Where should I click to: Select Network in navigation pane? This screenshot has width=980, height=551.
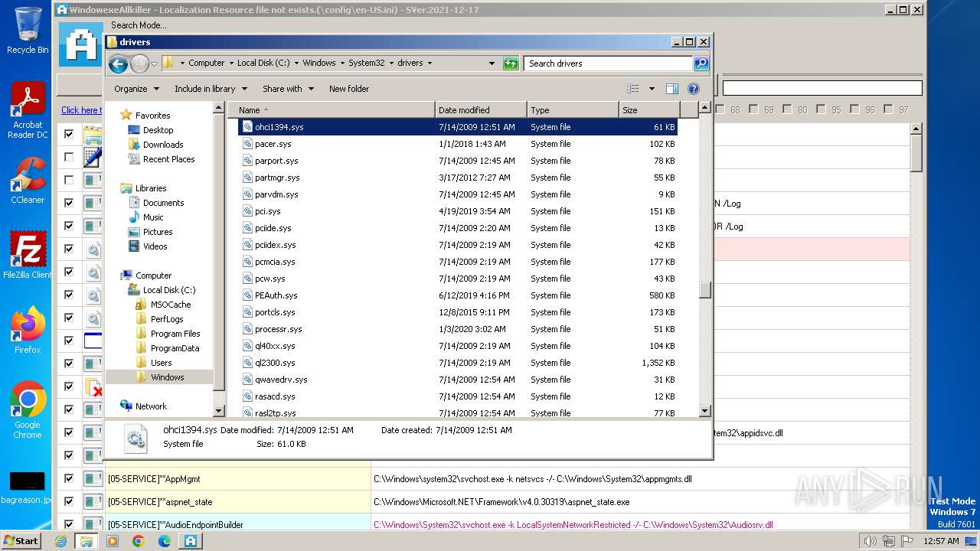pos(151,406)
